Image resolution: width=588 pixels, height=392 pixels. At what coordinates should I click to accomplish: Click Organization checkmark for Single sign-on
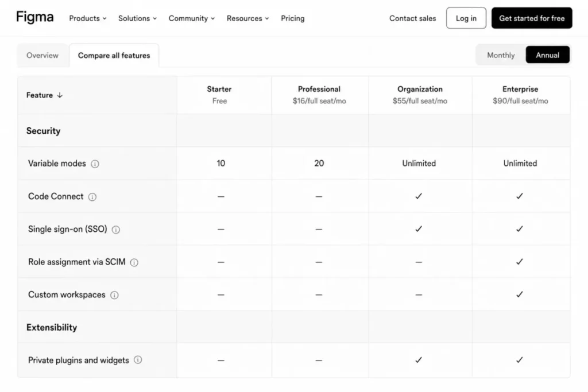[x=419, y=228]
